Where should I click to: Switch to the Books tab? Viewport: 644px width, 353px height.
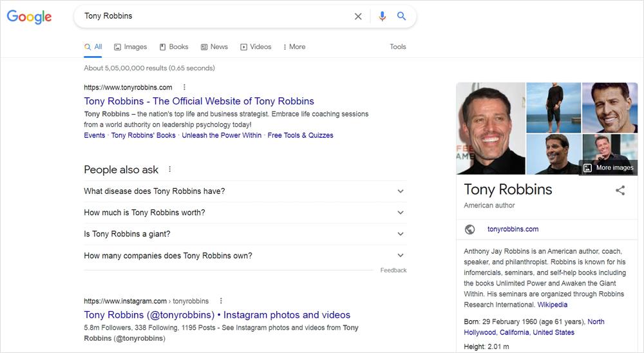(x=174, y=47)
